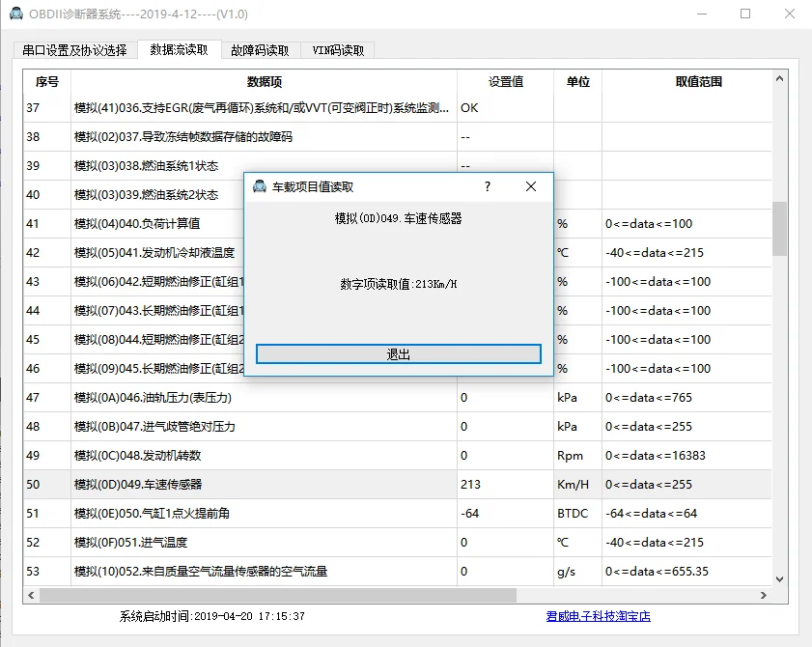812x647 pixels.
Task: Close the OBDII main window
Action: pyautogui.click(x=789, y=14)
